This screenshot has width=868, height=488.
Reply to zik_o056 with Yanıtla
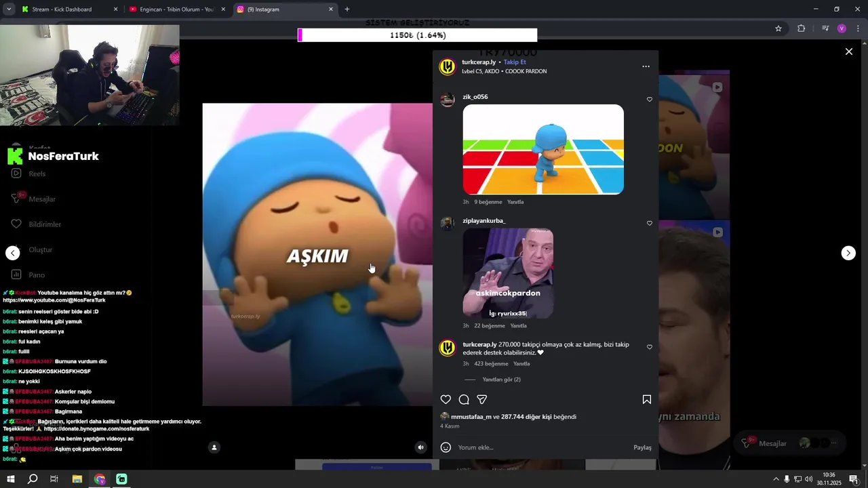click(515, 202)
